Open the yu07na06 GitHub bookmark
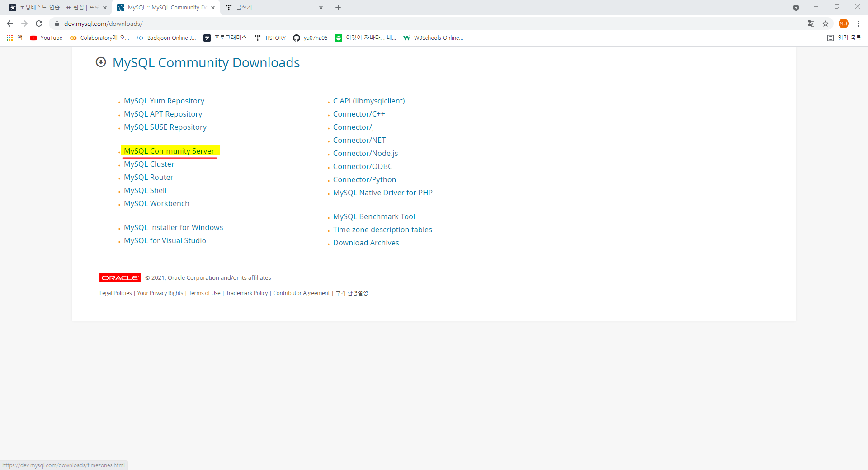The image size is (868, 470). (310, 38)
